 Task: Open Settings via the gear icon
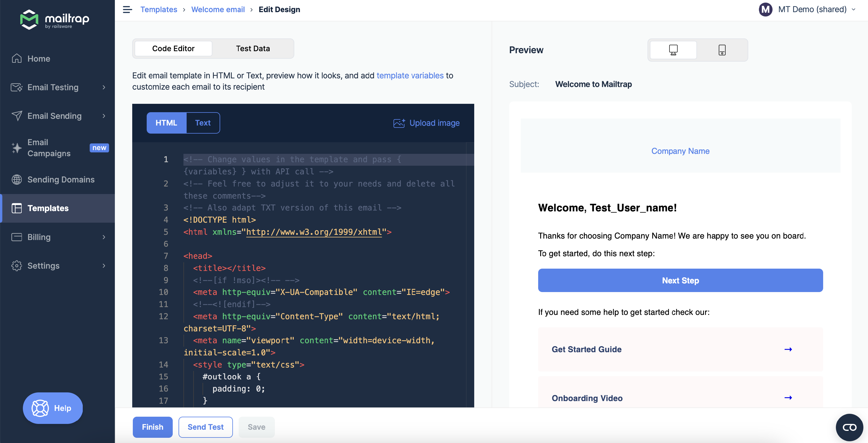16,265
